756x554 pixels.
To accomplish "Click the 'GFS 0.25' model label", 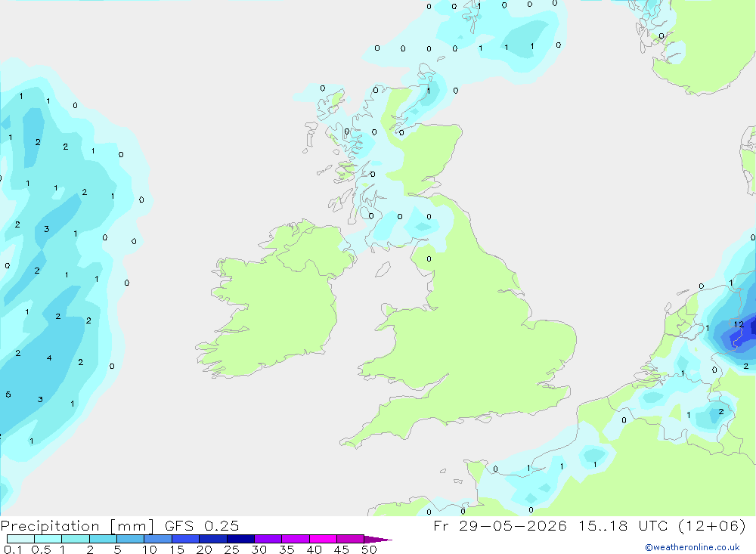I will pos(202,525).
